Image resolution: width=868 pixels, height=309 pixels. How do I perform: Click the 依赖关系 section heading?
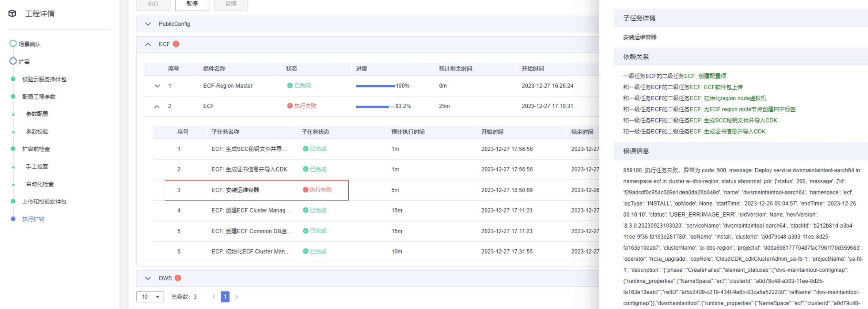pyautogui.click(x=636, y=57)
